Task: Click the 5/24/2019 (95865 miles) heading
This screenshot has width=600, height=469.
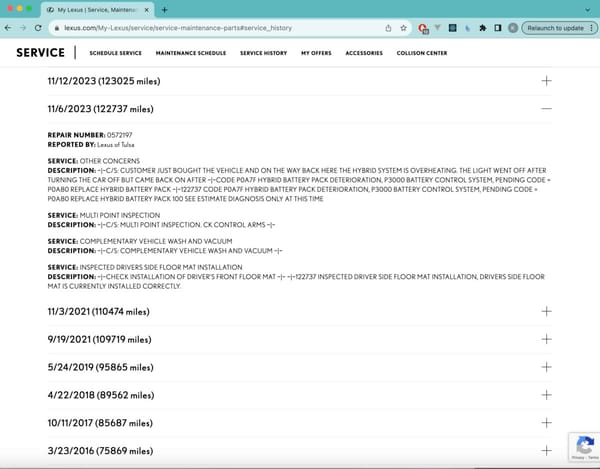Action: pos(100,367)
